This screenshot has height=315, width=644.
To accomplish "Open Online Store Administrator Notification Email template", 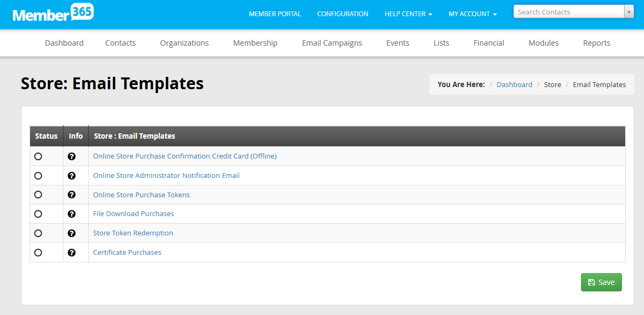I will 166,176.
